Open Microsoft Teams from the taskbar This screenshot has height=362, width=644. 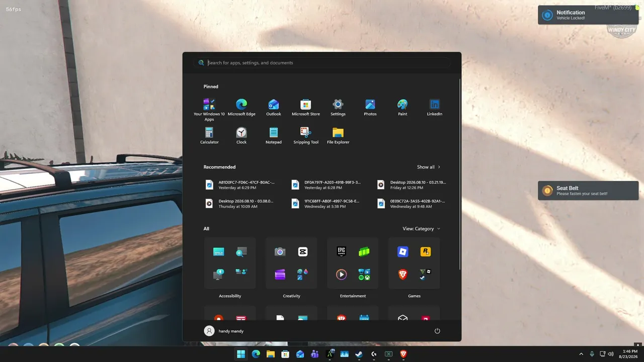(315, 354)
